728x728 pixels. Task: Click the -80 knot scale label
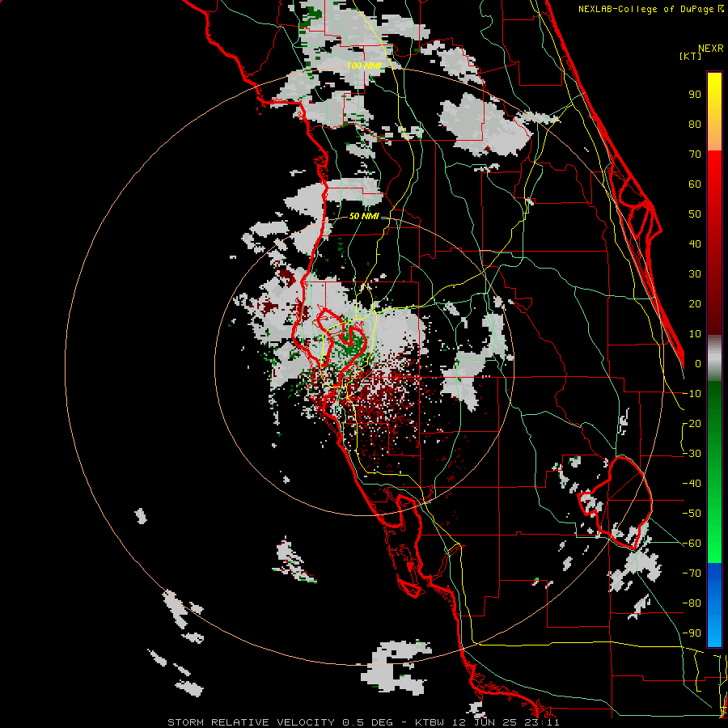coord(692,603)
